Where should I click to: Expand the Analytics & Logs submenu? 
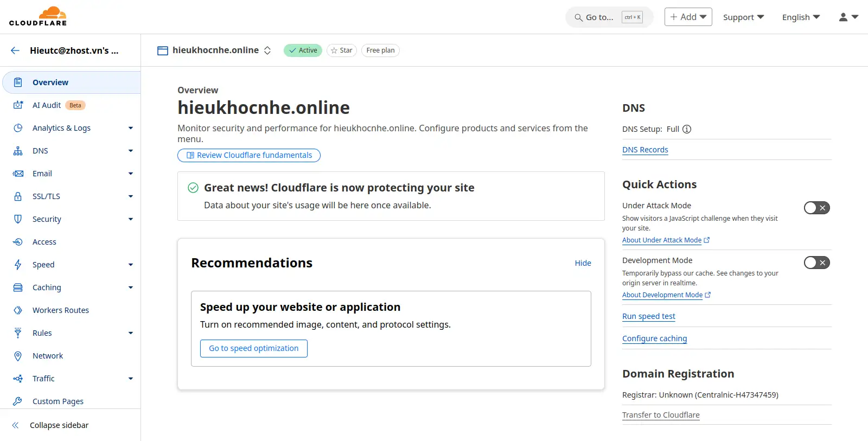point(130,128)
